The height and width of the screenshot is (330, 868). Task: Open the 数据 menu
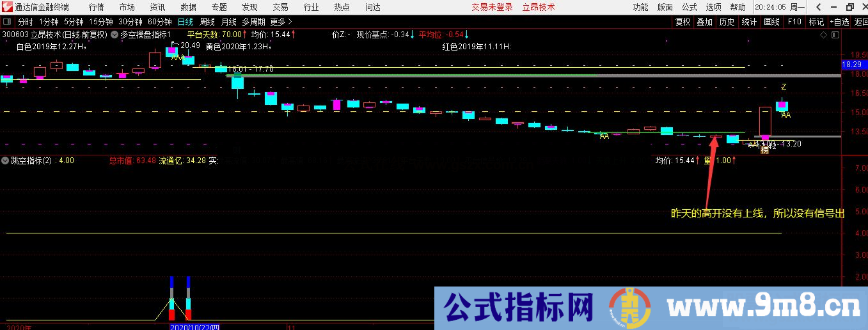tap(188, 7)
